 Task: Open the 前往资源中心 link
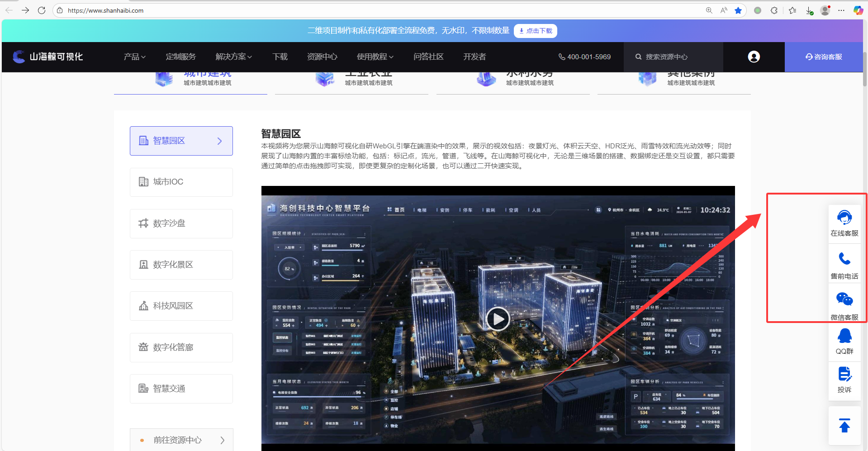181,440
